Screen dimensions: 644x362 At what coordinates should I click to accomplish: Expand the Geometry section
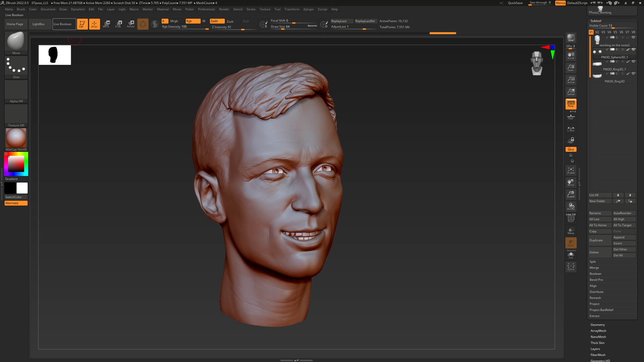pyautogui.click(x=597, y=324)
